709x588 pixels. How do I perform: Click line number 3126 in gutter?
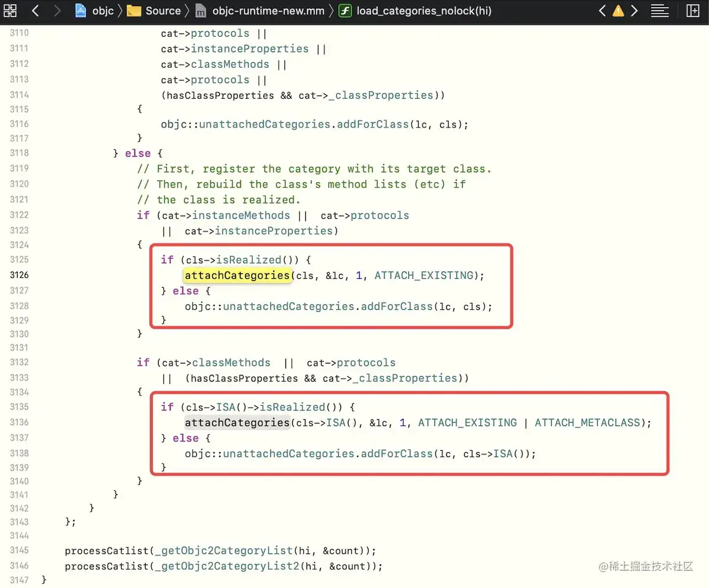point(19,275)
